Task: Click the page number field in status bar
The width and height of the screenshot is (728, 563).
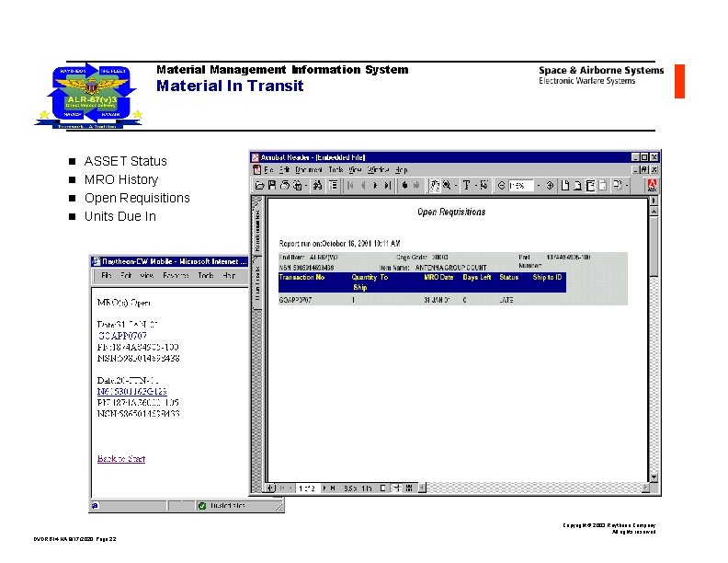Action: click(x=307, y=488)
